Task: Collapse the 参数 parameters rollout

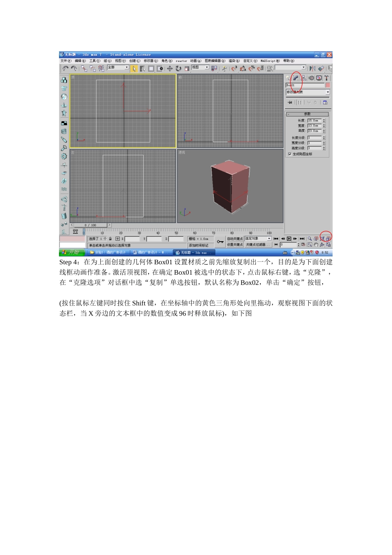Action: tap(307, 114)
